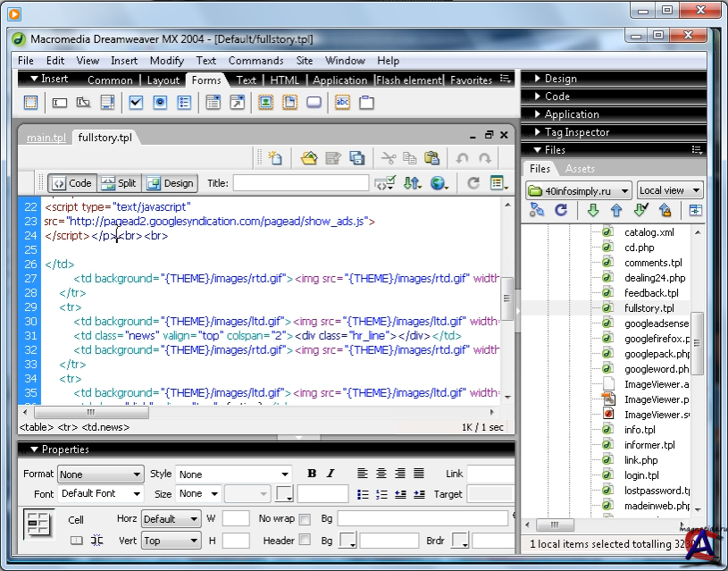
Task: Expand or collapse the Files panel view
Action: tap(695, 211)
